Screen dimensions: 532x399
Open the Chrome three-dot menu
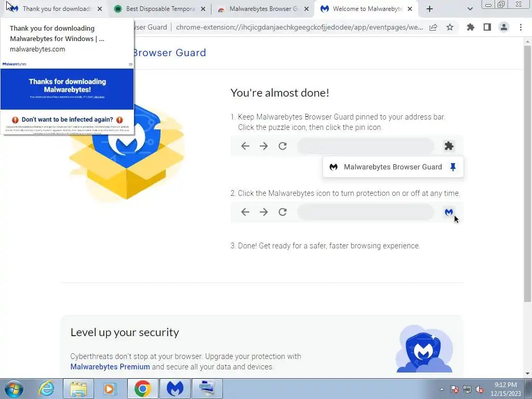(521, 28)
